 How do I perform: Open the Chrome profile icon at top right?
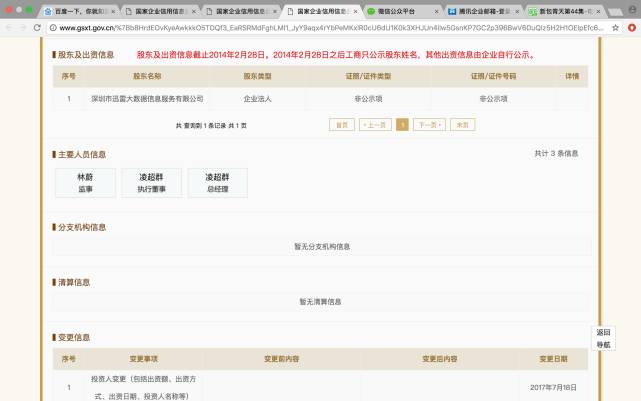tap(633, 9)
